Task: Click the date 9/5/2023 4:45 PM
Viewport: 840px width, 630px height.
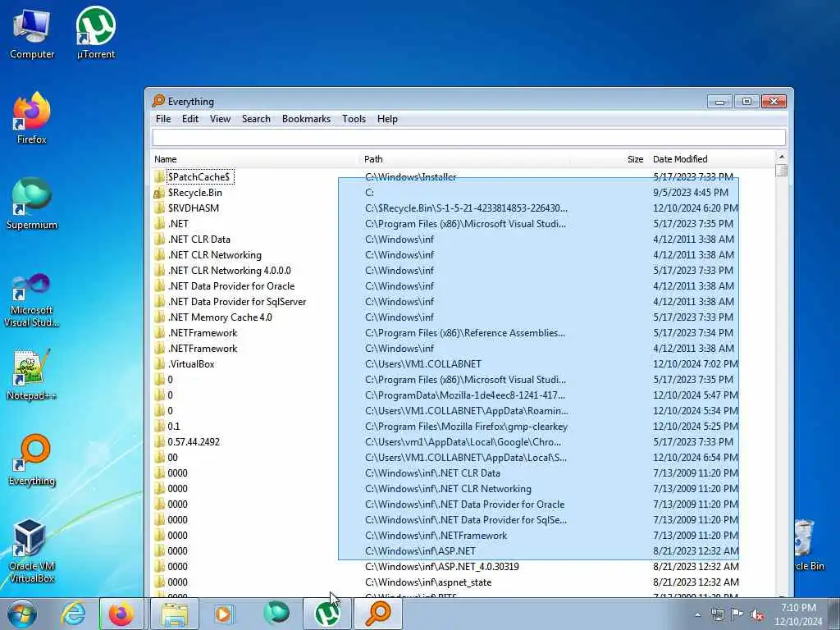Action: point(691,192)
